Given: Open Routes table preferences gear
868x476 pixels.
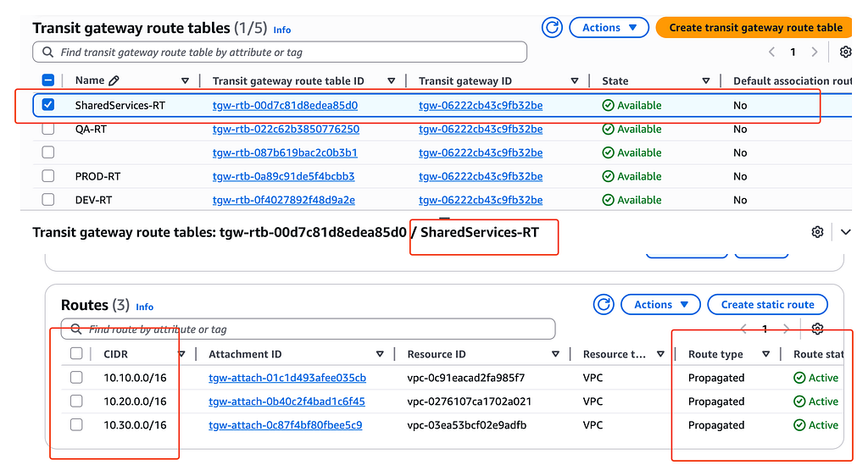Looking at the screenshot, I should tap(817, 329).
